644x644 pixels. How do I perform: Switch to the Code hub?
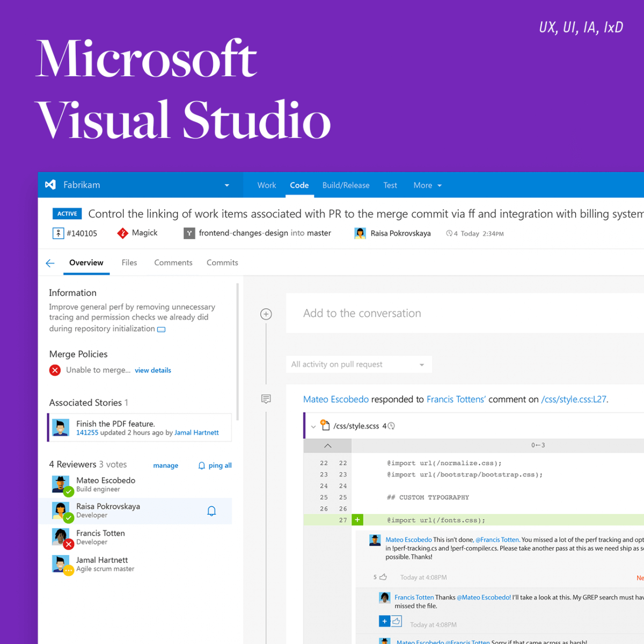[299, 185]
